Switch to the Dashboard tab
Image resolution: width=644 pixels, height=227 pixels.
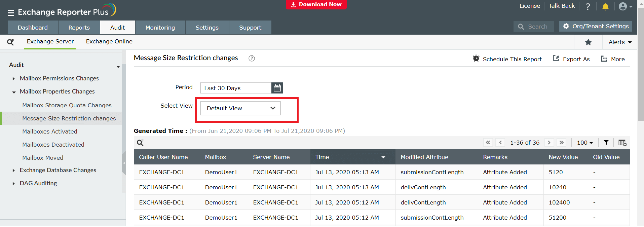(33, 28)
